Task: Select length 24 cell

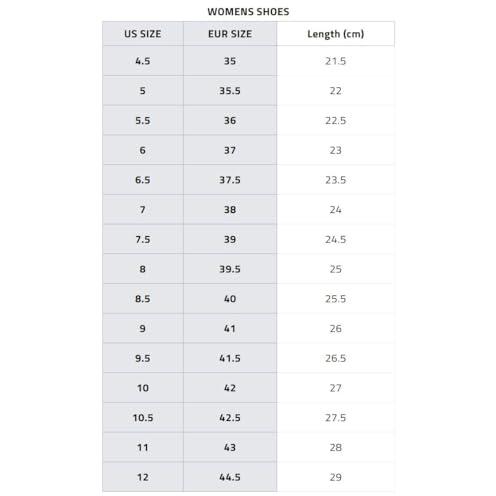Action: pyautogui.click(x=336, y=210)
